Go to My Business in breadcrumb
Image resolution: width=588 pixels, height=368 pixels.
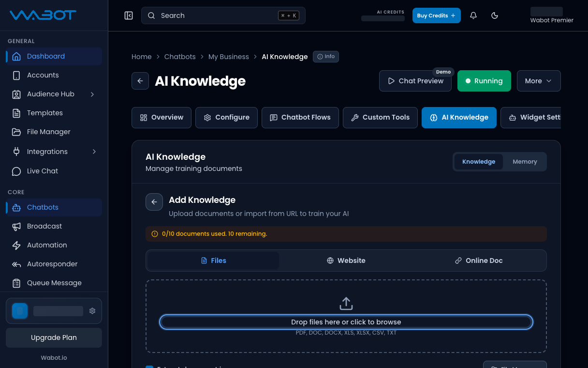[x=229, y=57]
